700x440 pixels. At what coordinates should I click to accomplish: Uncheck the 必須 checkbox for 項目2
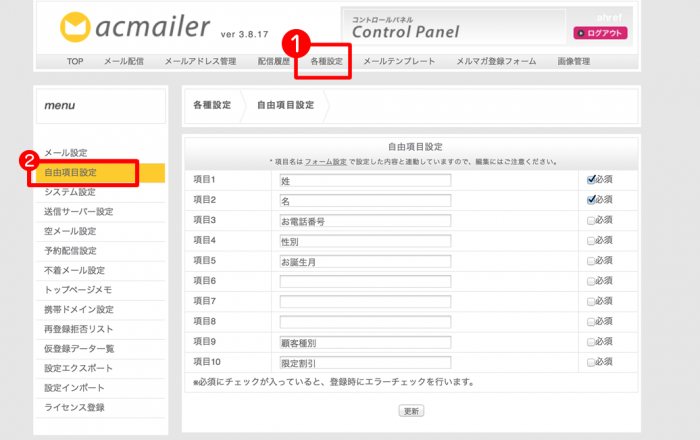coord(591,200)
